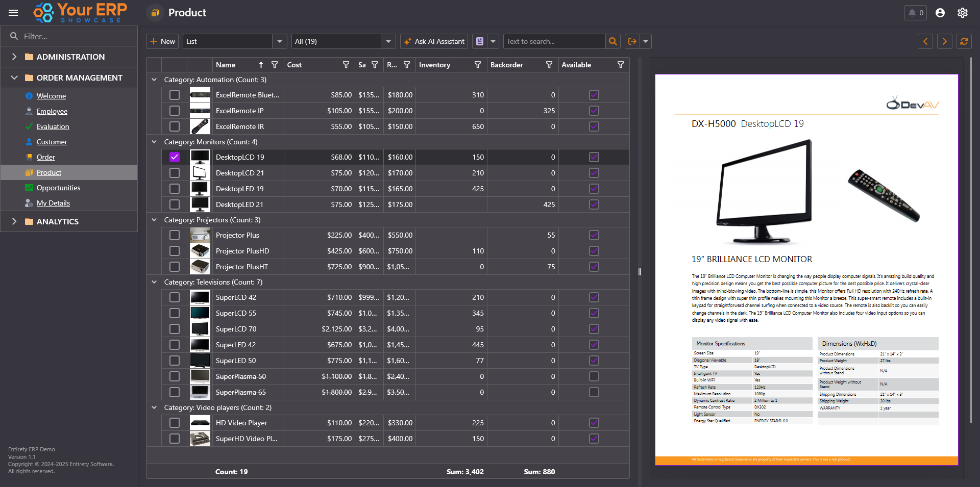Click the search magnifier button
Screen dimensions: 980x487
613,41
